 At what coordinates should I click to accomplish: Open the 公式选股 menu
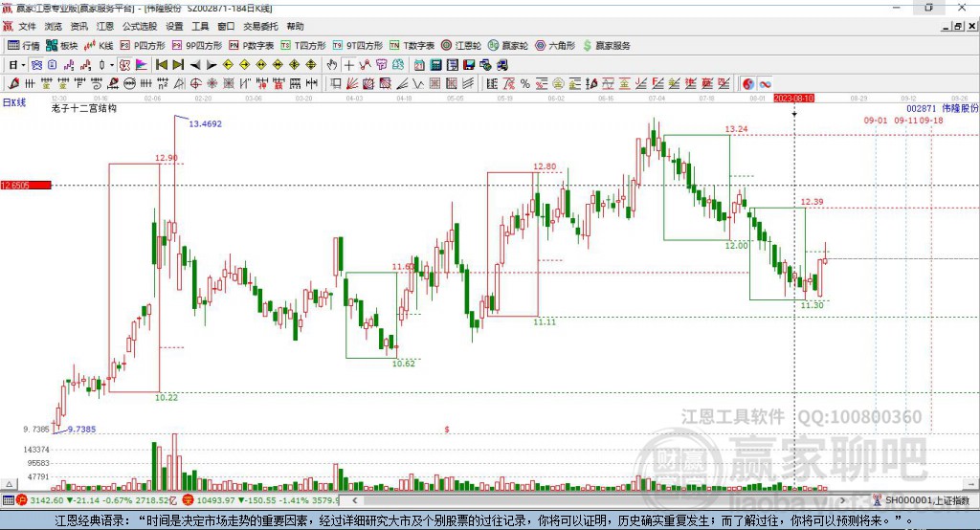coord(140,26)
